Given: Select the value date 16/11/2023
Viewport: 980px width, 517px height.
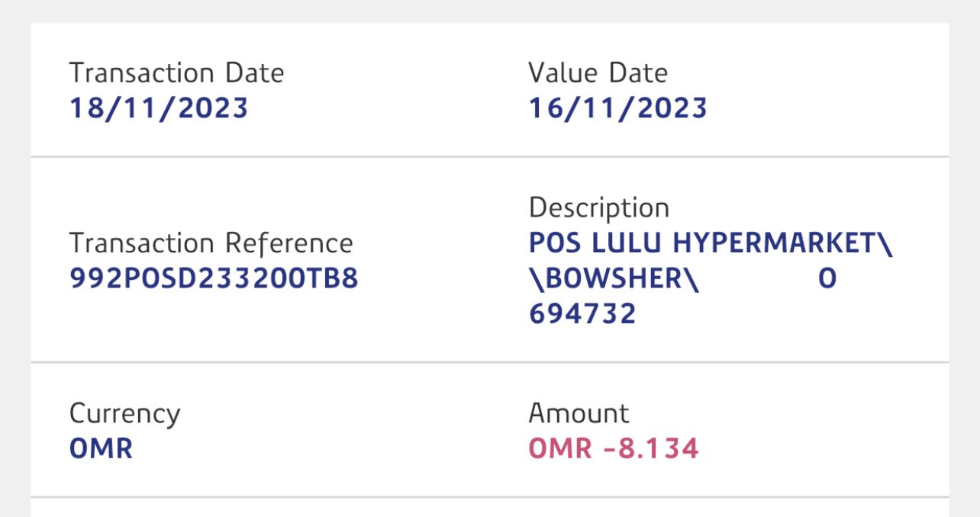Looking at the screenshot, I should [x=617, y=108].
